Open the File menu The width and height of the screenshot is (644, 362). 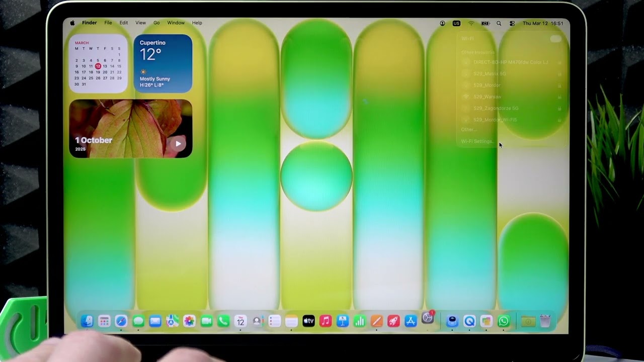(108, 23)
